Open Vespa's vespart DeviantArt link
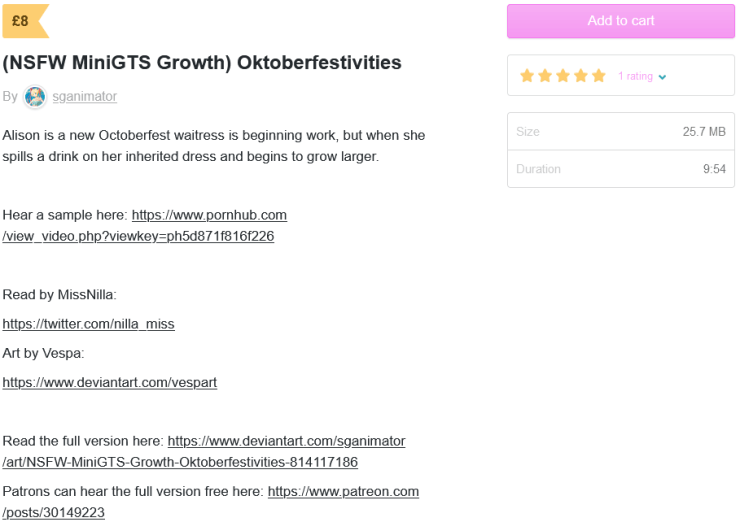 [x=109, y=382]
